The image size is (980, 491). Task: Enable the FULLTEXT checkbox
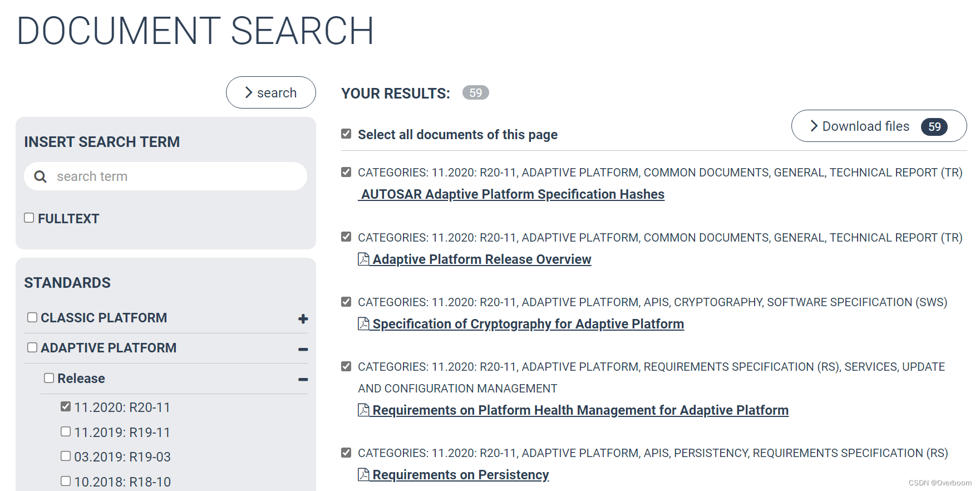(29, 218)
